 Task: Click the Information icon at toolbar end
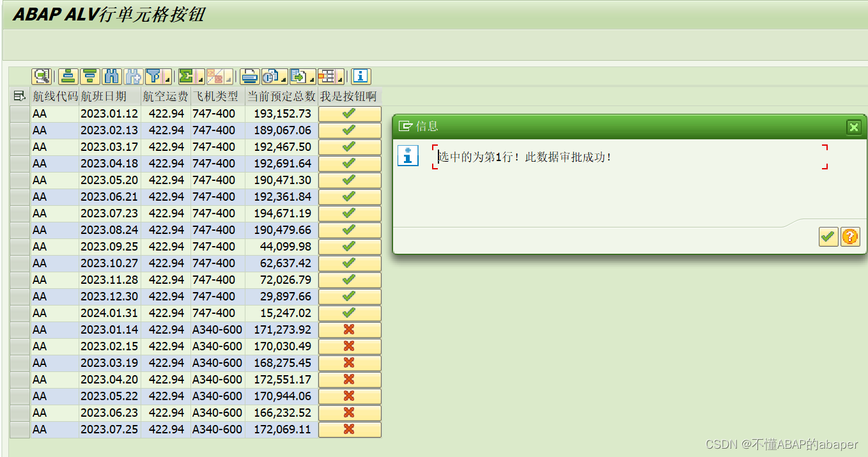coord(360,76)
